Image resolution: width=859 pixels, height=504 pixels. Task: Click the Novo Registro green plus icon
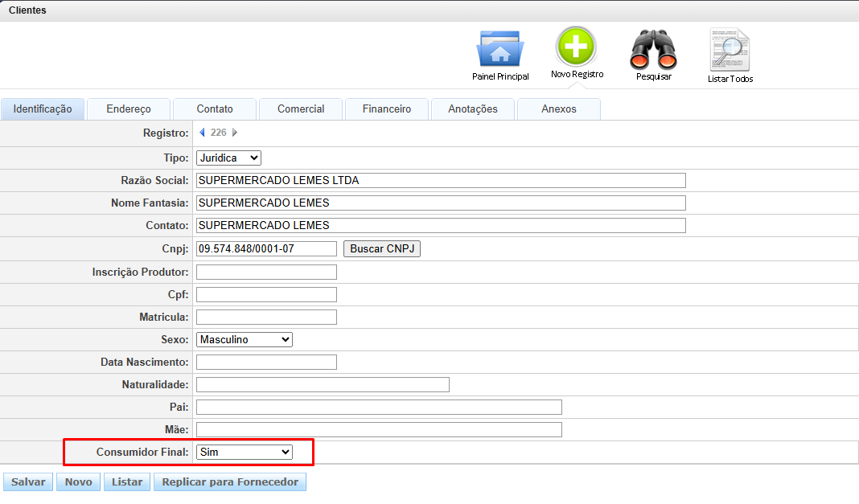pos(576,47)
